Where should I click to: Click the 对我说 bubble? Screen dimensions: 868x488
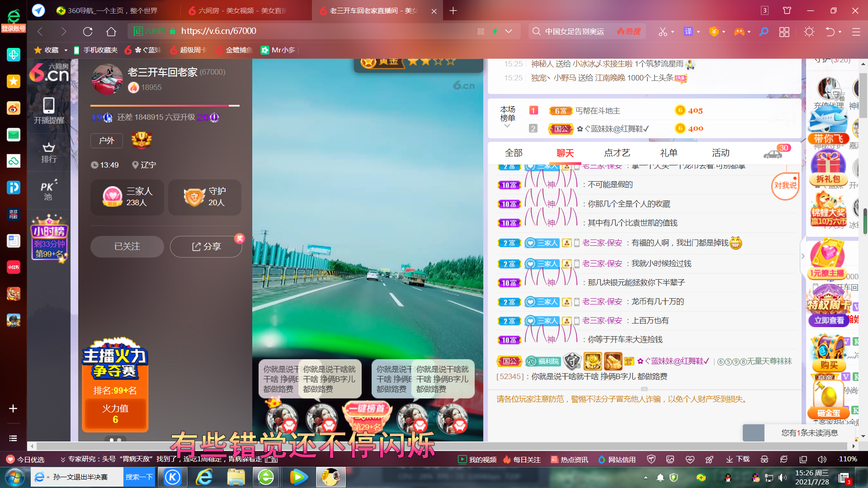coord(785,186)
